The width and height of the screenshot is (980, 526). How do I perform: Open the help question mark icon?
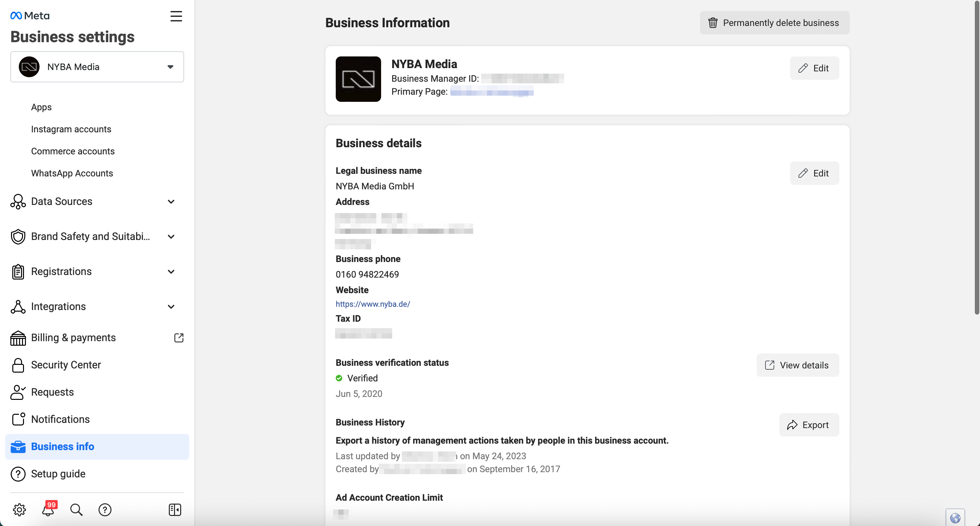[x=105, y=510]
